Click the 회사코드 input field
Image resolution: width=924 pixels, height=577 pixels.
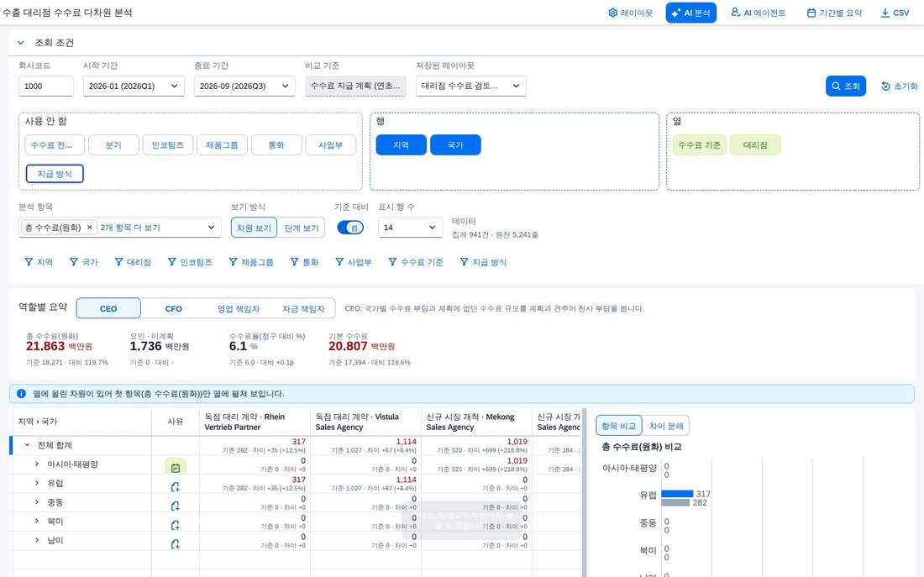click(46, 86)
